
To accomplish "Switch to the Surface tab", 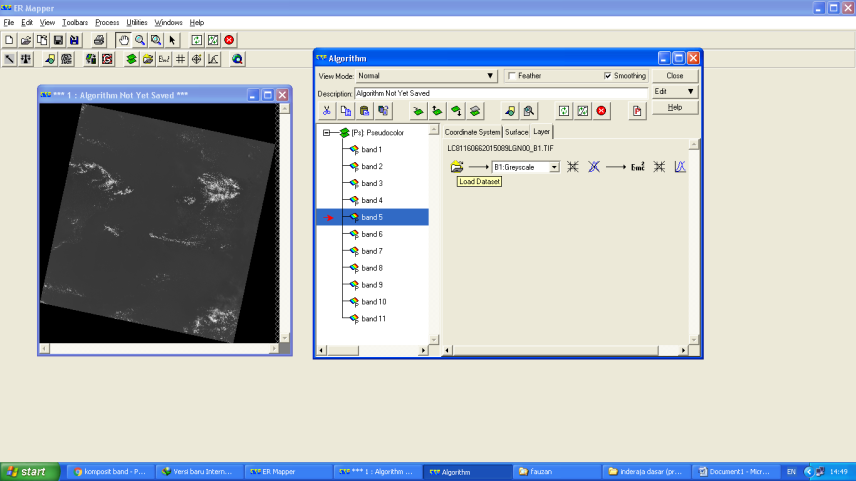I will (516, 132).
